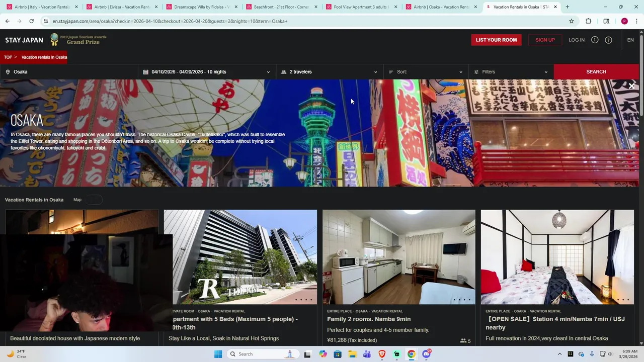
Task: Open Windows Start menu
Action: tap(218, 354)
